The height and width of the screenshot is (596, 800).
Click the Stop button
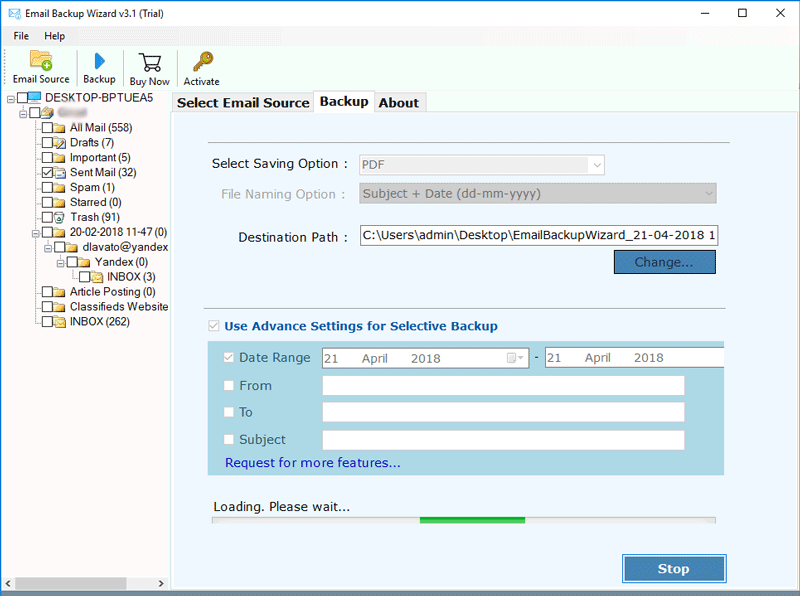673,568
